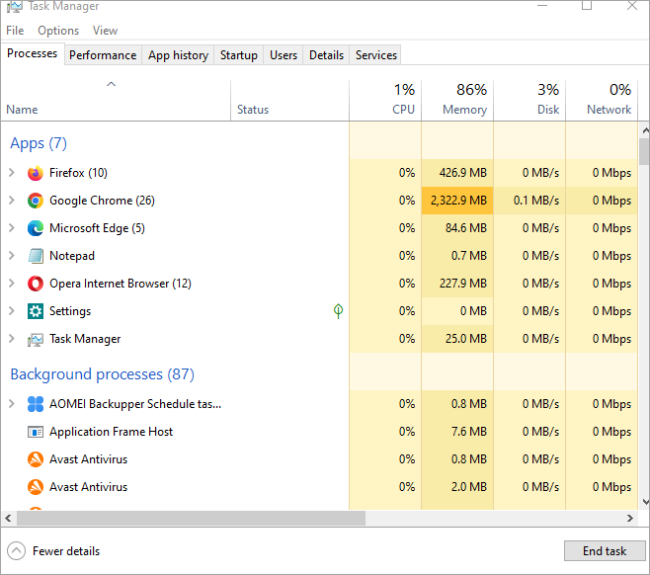Click the 2,322.9 MB memory cell
Viewport: 650px width, 575px height.
tap(458, 201)
